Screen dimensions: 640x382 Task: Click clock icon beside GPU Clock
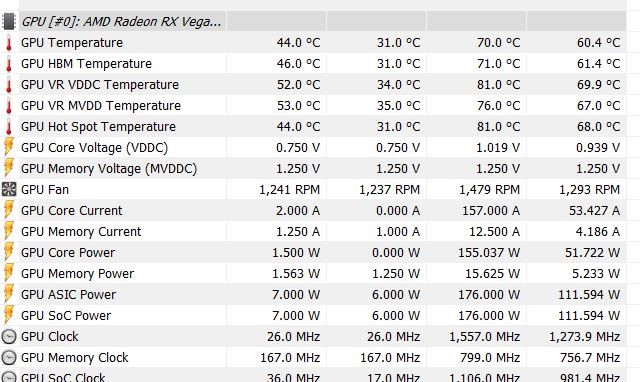(x=9, y=337)
